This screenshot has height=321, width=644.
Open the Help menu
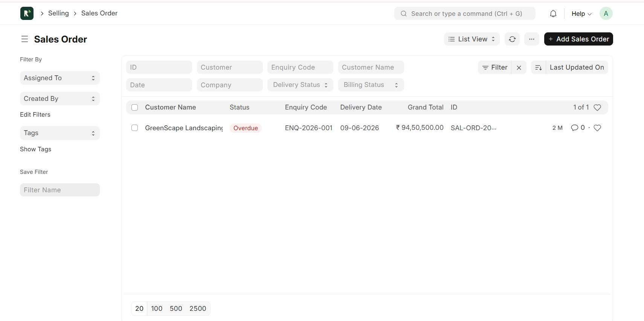581,14
